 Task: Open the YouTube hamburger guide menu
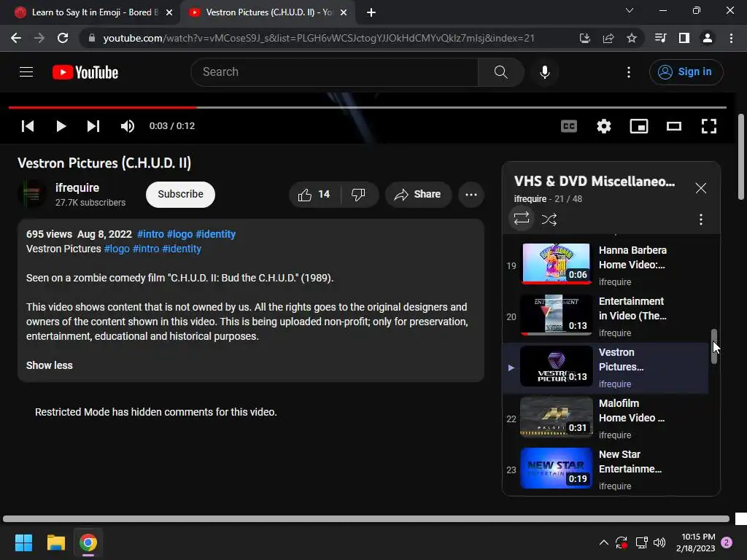tap(26, 72)
